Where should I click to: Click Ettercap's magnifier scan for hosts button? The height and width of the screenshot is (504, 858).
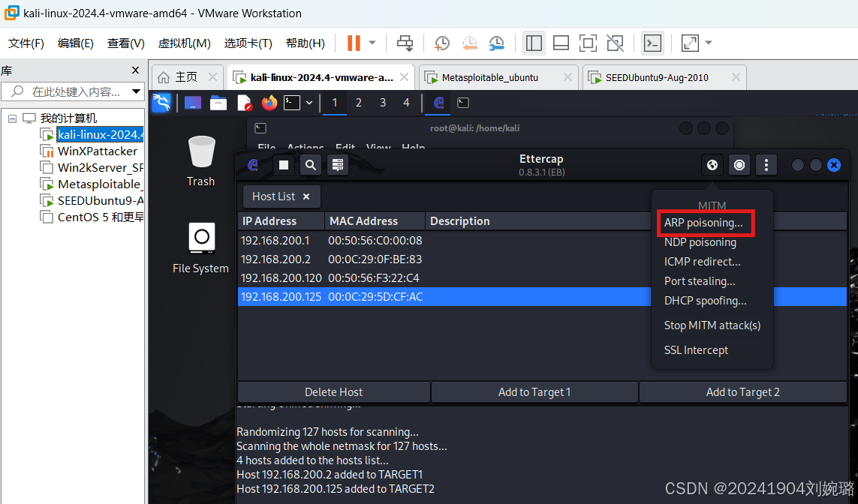pos(310,164)
